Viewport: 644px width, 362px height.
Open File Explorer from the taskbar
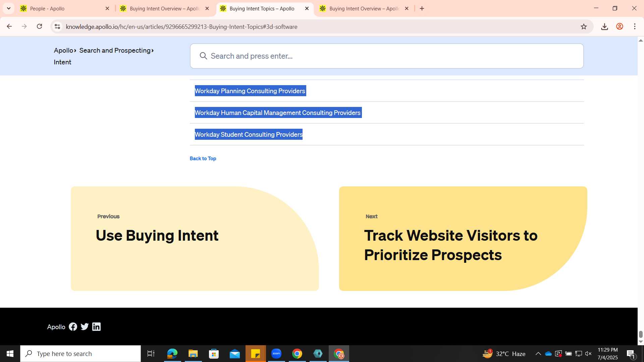pos(193,354)
